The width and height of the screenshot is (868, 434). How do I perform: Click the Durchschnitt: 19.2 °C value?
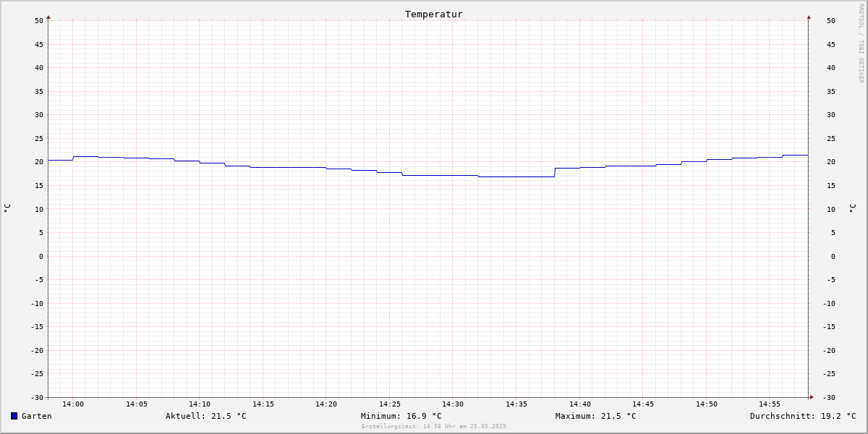[803, 416]
